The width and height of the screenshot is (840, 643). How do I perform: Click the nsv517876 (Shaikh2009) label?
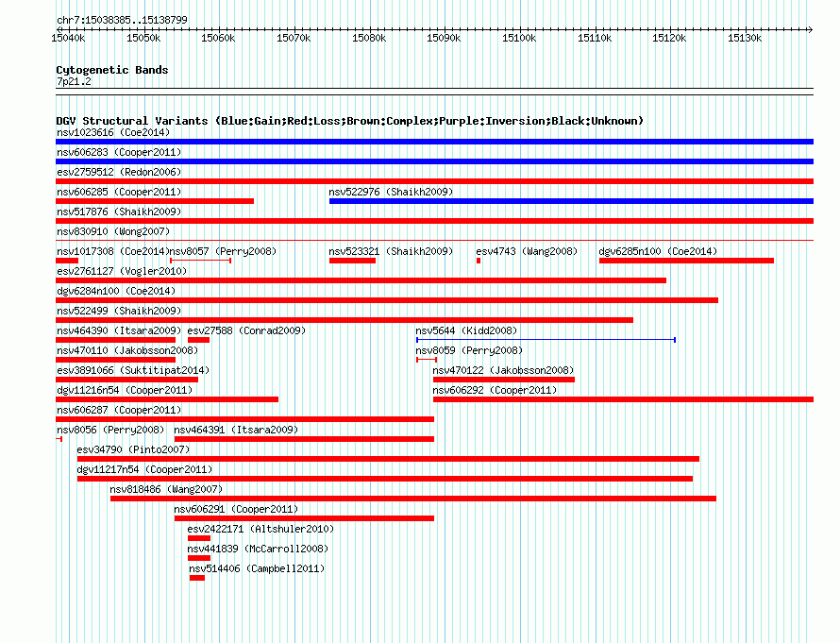(119, 212)
